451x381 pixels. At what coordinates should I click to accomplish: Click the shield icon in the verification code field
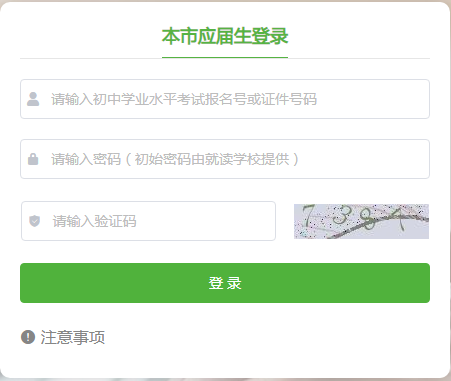click(x=35, y=221)
